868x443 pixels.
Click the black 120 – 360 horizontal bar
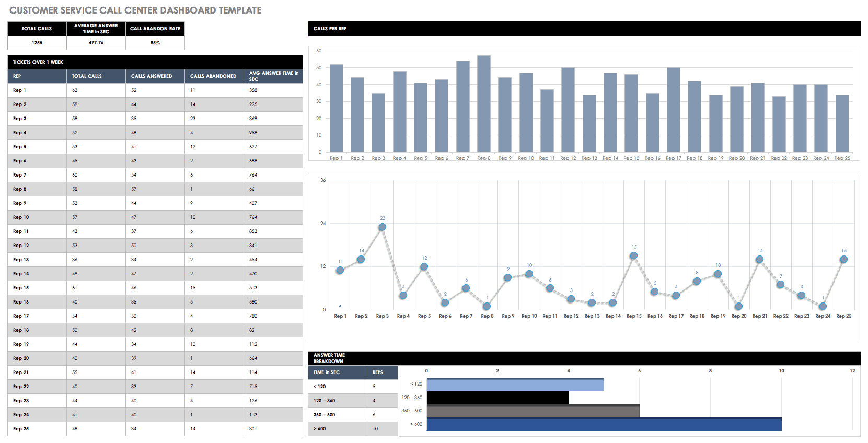click(497, 398)
